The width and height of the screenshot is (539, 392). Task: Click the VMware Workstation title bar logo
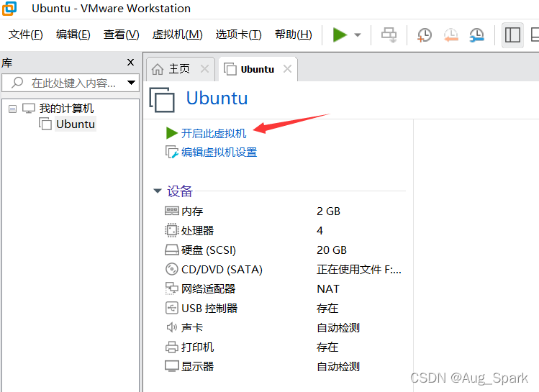(x=9, y=8)
